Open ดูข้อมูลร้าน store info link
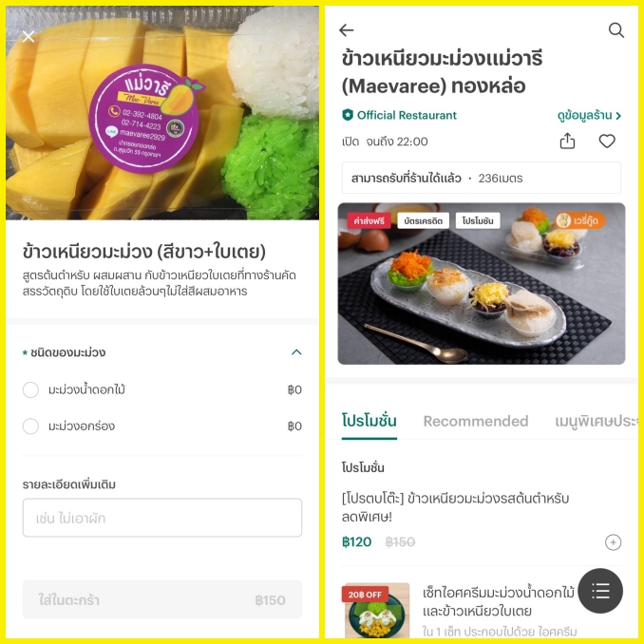The image size is (644, 644). coord(589,116)
